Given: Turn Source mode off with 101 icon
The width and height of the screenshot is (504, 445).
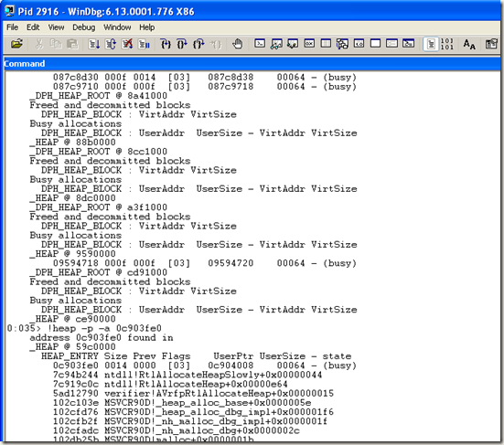Looking at the screenshot, I should (x=447, y=44).
